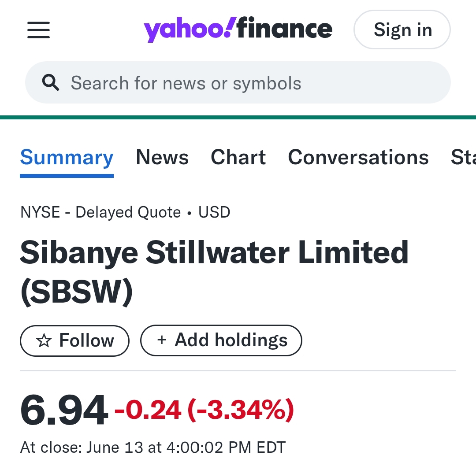476x466 pixels.
Task: Click the magnifying glass search icon
Action: coord(50,82)
